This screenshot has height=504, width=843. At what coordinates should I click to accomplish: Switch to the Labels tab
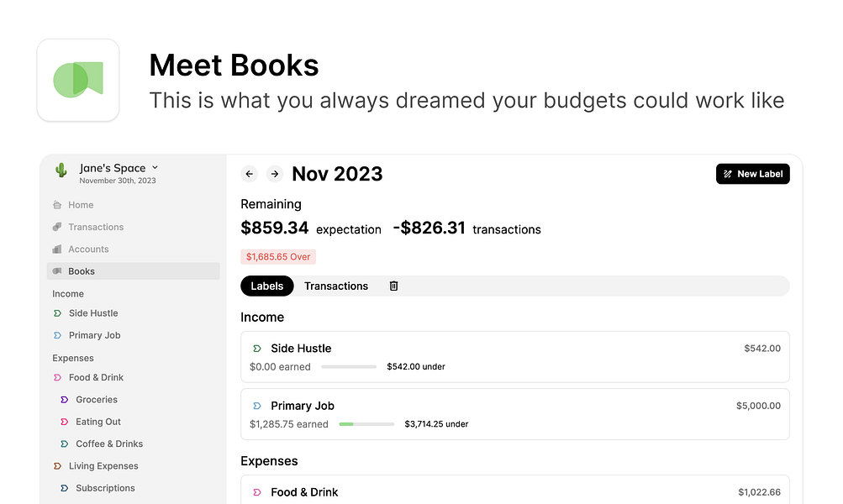point(267,286)
